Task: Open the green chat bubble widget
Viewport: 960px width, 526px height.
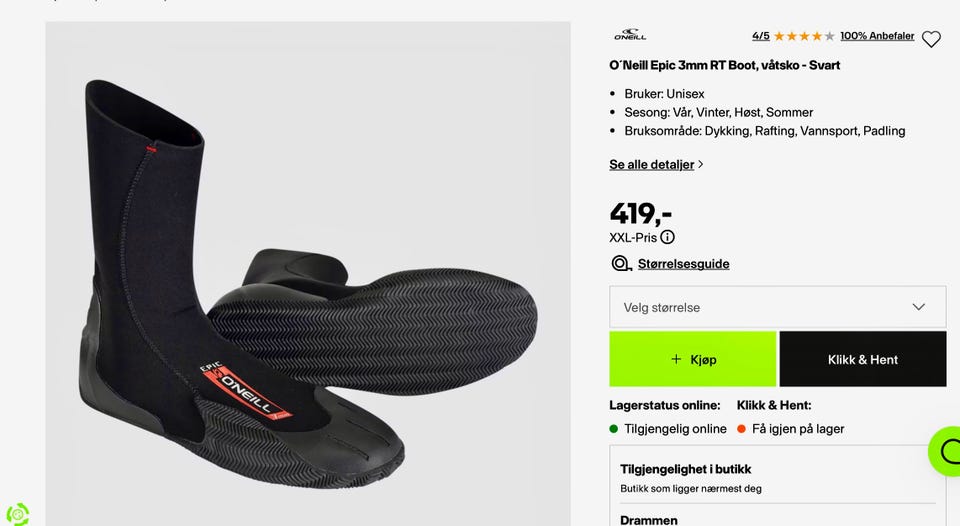Action: pos(945,451)
